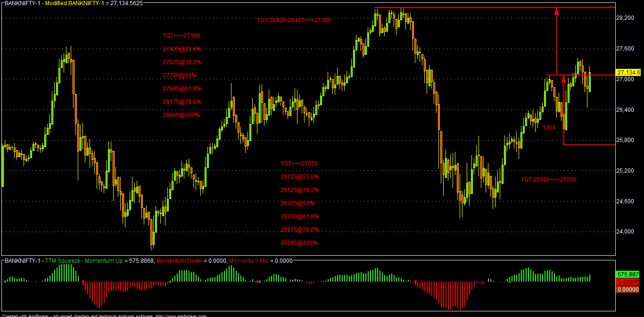644x317 pixels.
Task: Click the 27,600 price axis label
Action: pyautogui.click(x=625, y=49)
